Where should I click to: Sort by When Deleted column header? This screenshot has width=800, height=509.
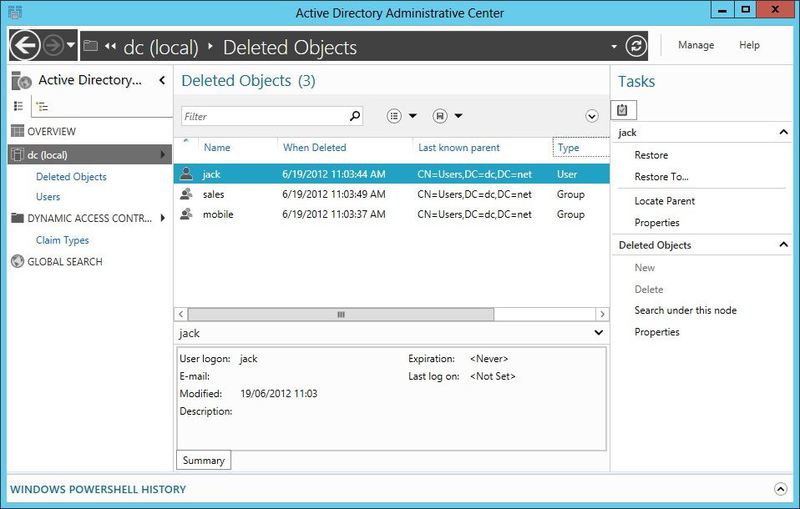pos(315,147)
